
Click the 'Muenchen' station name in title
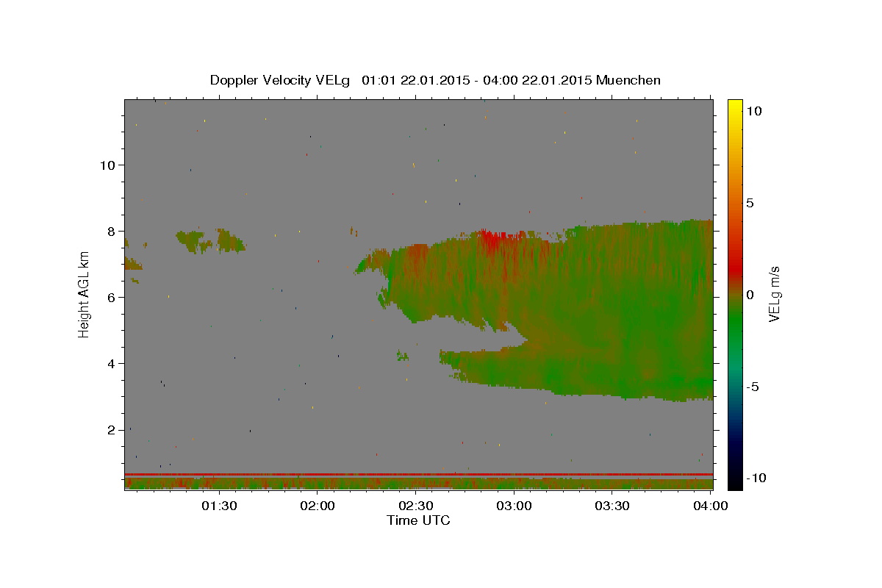628,80
